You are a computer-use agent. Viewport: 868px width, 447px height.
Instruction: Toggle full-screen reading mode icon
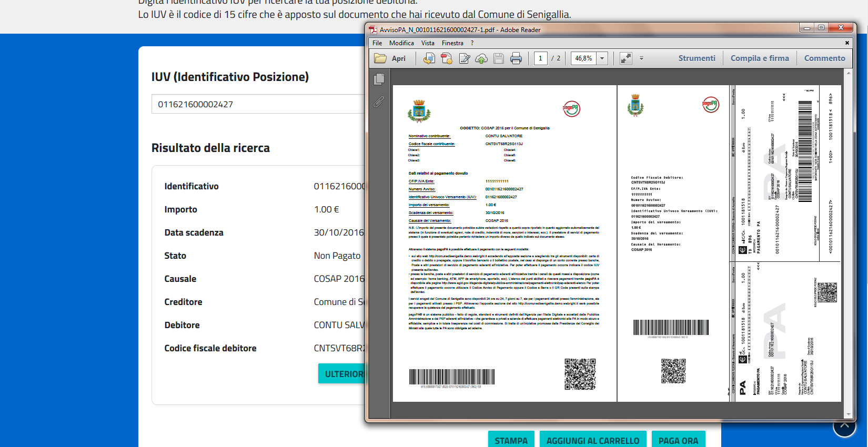click(x=625, y=58)
